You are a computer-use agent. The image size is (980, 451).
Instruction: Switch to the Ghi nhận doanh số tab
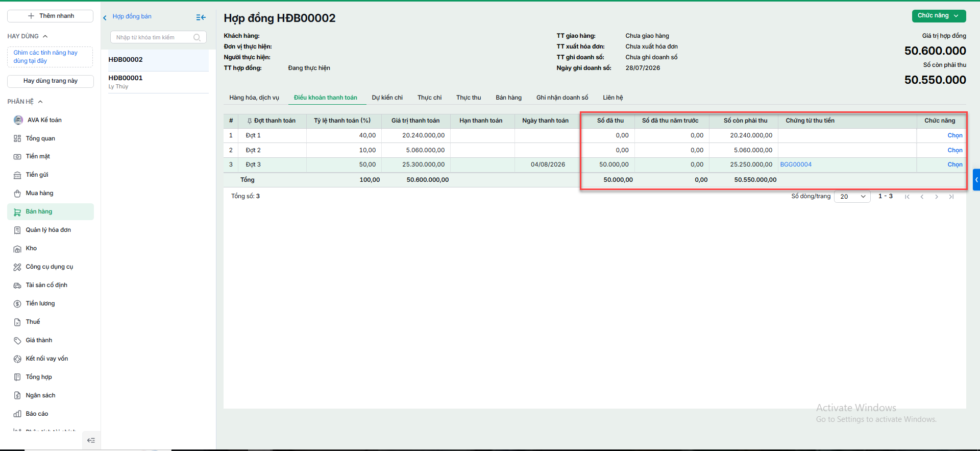pyautogui.click(x=562, y=98)
